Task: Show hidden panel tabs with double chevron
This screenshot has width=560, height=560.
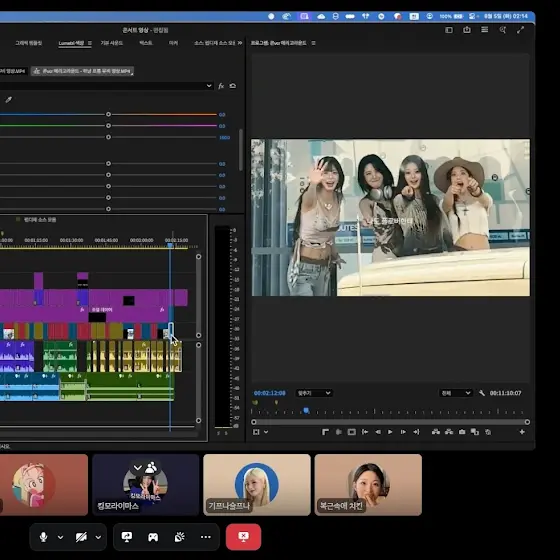Action: pos(240,43)
